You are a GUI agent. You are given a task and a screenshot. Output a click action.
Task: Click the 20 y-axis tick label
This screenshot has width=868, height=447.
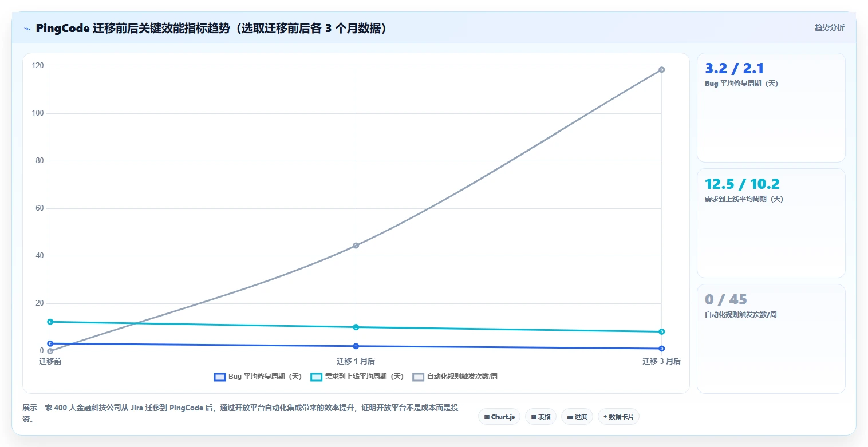tap(40, 303)
